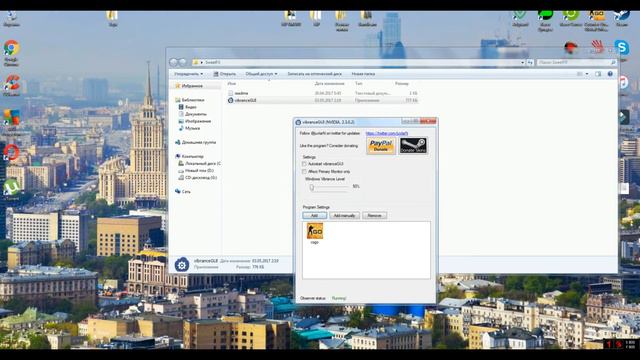Click the vibranceGUI file icon in file list
The height and width of the screenshot is (360, 640).
pos(231,100)
